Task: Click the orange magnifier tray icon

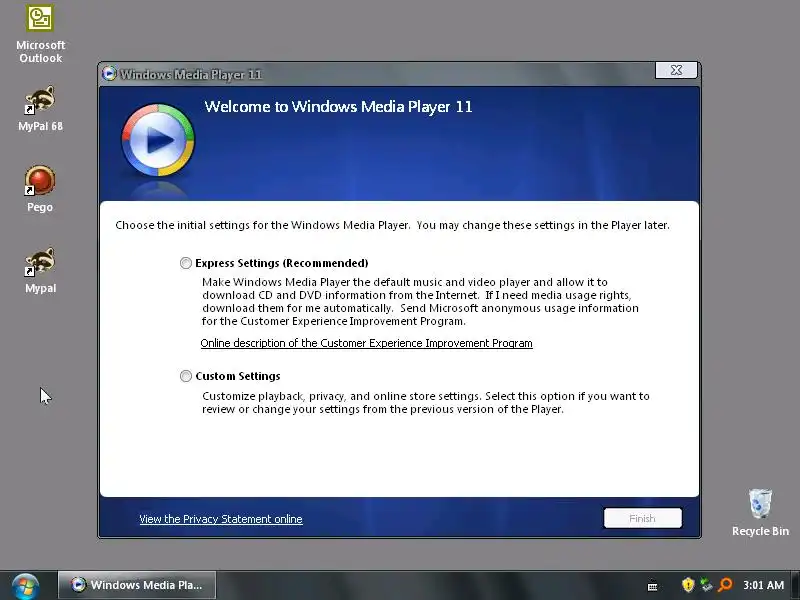Action: pyautogui.click(x=724, y=585)
